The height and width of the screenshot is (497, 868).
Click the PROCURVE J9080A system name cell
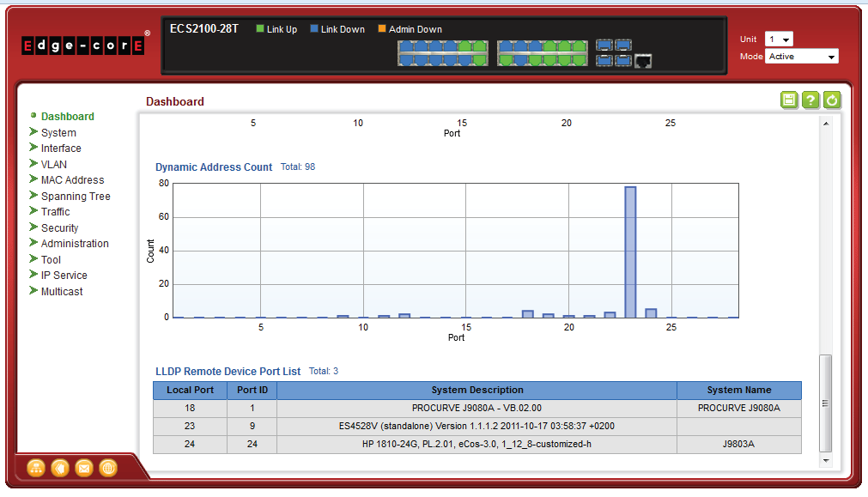point(739,408)
